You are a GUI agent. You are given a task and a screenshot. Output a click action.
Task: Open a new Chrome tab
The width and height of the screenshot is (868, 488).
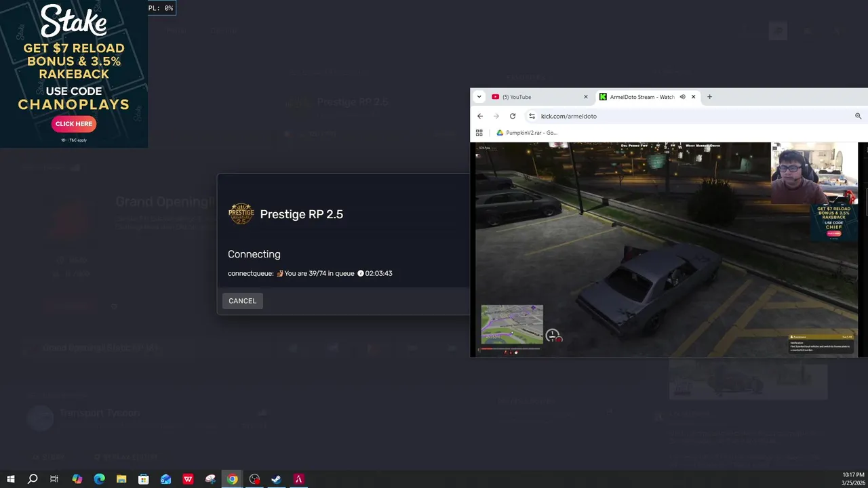pos(709,97)
